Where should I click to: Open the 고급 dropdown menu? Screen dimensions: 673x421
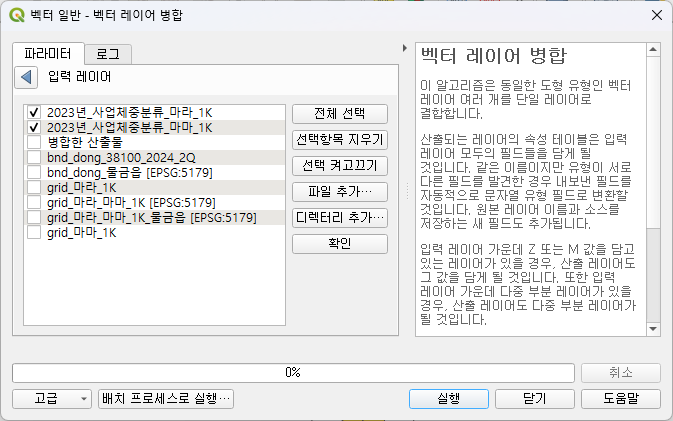coord(52,399)
